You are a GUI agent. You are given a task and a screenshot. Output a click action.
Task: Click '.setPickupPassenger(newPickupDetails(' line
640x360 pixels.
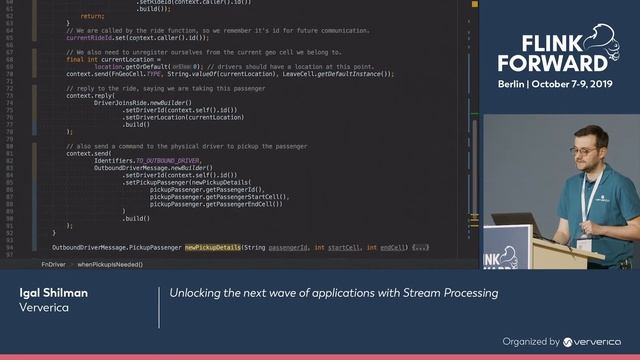[x=187, y=182]
